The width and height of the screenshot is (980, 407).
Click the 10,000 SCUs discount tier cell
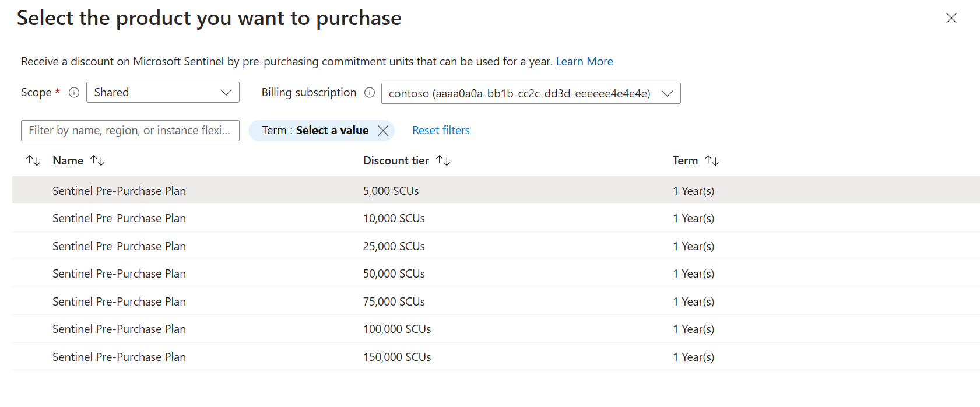(x=394, y=218)
